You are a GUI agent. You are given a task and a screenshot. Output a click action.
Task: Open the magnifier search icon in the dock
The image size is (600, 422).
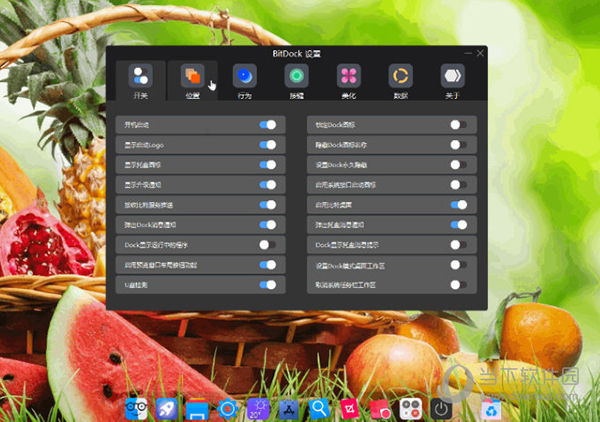[x=319, y=408]
